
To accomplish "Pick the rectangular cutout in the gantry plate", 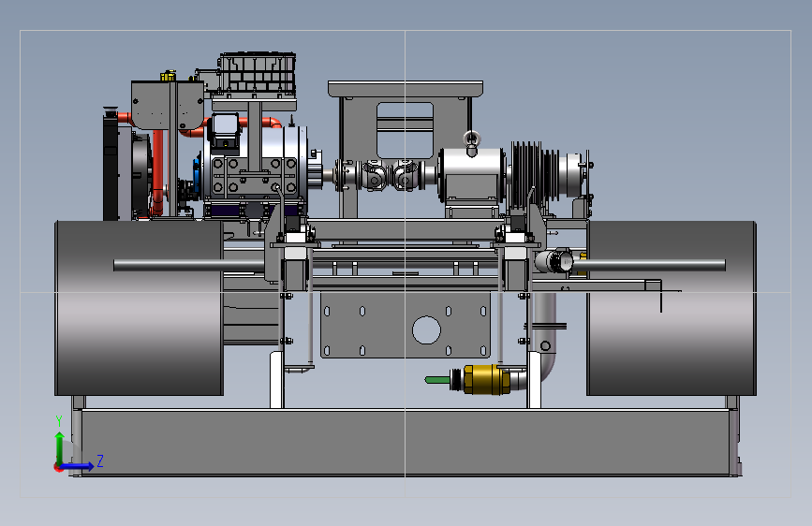I will coord(405,130).
